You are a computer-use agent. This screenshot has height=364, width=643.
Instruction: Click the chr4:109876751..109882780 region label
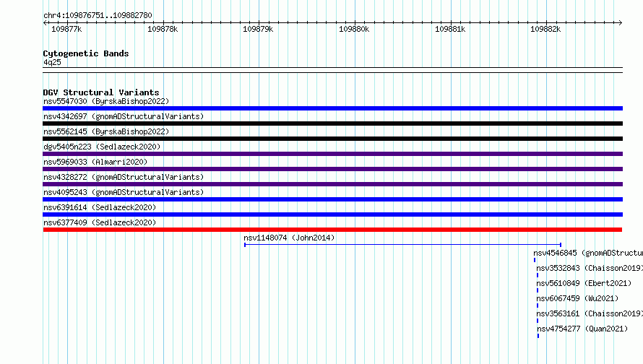click(x=98, y=16)
